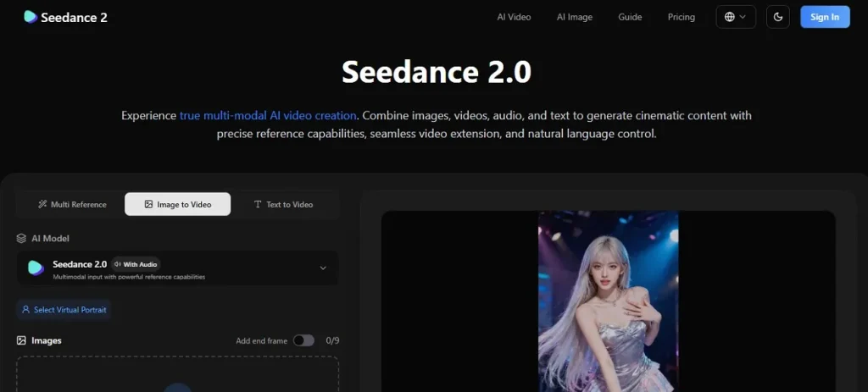The width and height of the screenshot is (868, 392).
Task: Select the Image to Video tab
Action: tap(178, 205)
